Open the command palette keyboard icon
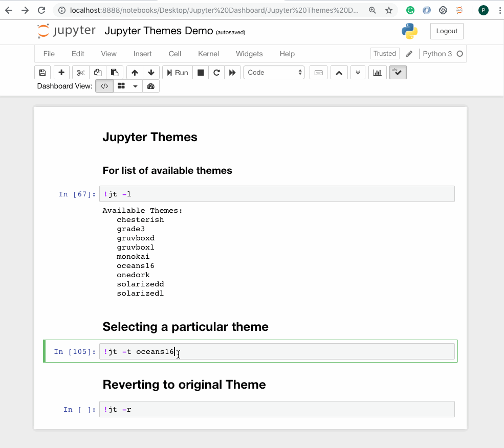Screen dimensions: 504x448 tap(318, 73)
